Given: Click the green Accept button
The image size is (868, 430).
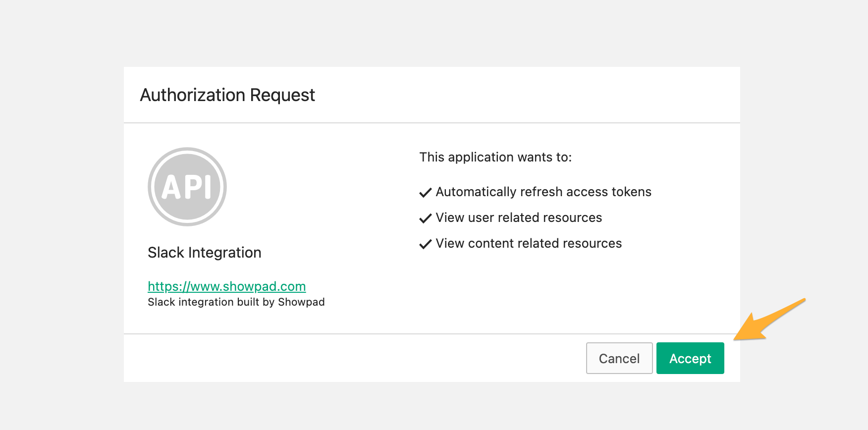Looking at the screenshot, I should tap(690, 358).
